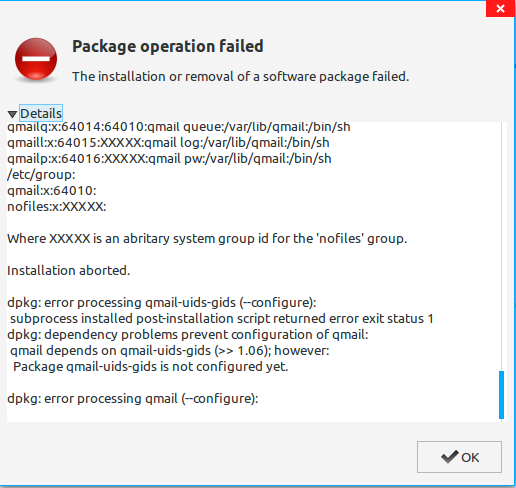Image resolution: width=516 pixels, height=488 pixels.
Task: Click the scrollbar track above the thumb
Action: click(x=501, y=246)
